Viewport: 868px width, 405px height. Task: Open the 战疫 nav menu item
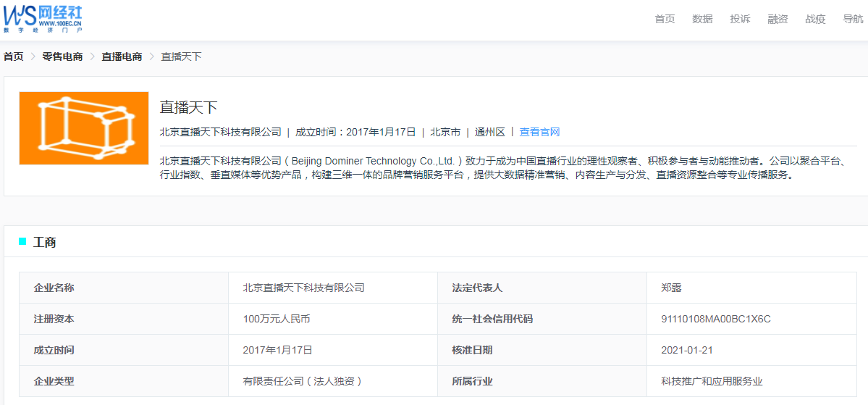coord(815,19)
